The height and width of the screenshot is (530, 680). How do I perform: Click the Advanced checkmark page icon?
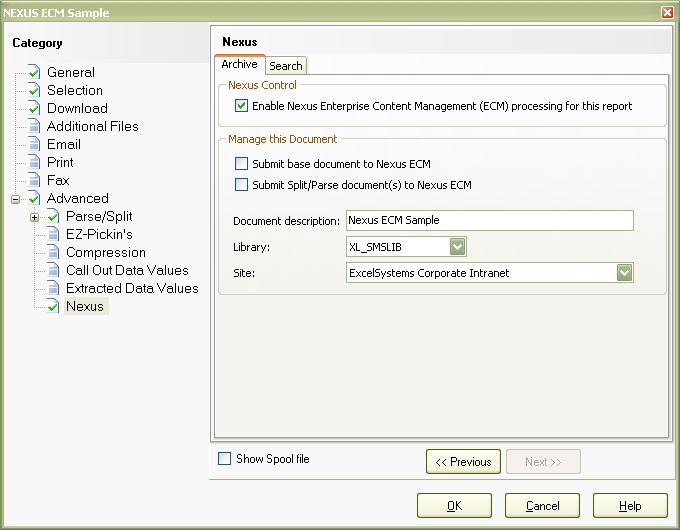34,198
